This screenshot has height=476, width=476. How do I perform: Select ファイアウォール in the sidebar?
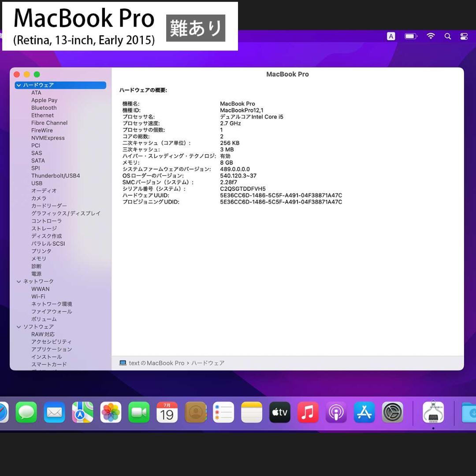(x=52, y=312)
